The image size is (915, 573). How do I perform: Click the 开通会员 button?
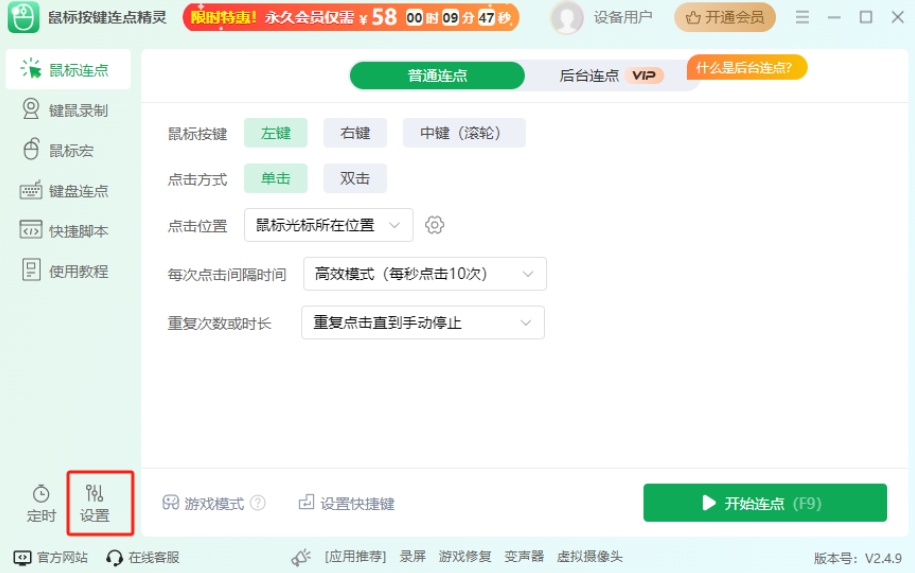pos(725,18)
